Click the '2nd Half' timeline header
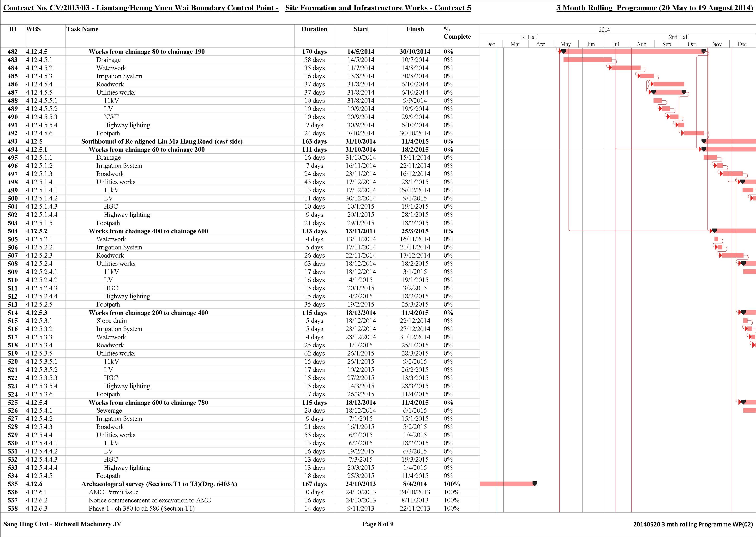756x537 pixels. pyautogui.click(x=679, y=37)
